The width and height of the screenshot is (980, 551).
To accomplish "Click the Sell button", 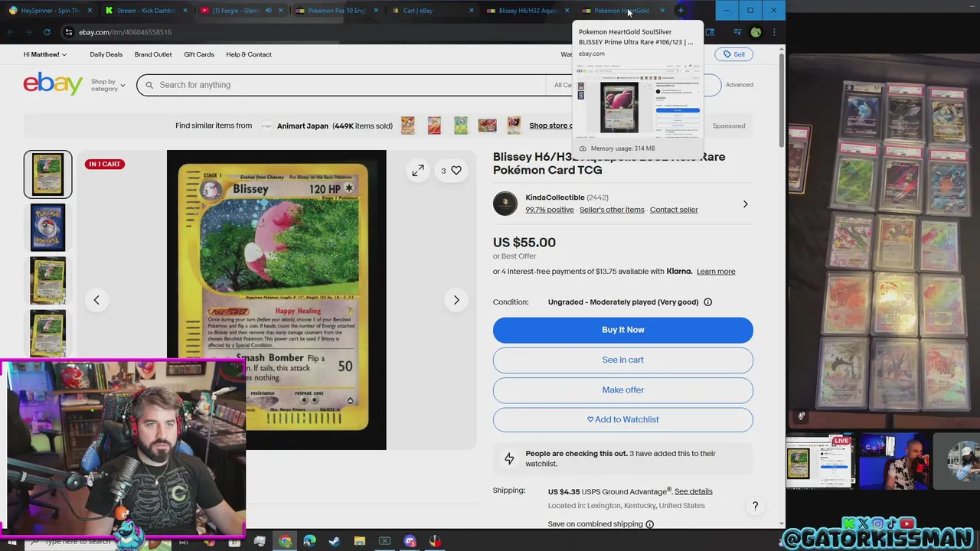I will (x=733, y=54).
